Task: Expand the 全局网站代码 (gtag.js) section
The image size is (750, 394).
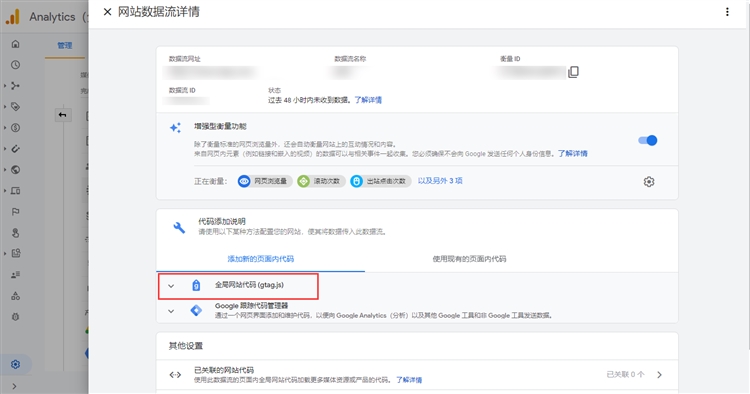Action: click(171, 286)
